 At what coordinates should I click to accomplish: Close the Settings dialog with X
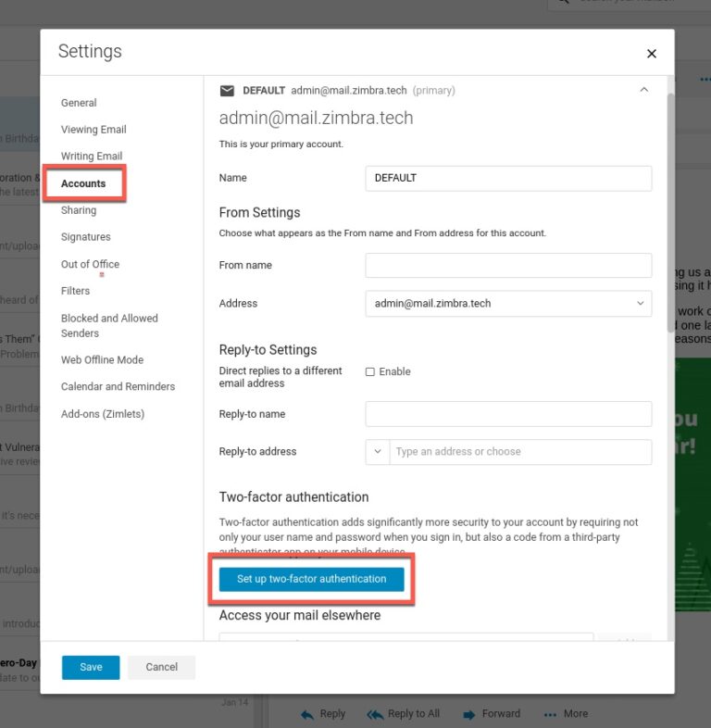pyautogui.click(x=651, y=54)
